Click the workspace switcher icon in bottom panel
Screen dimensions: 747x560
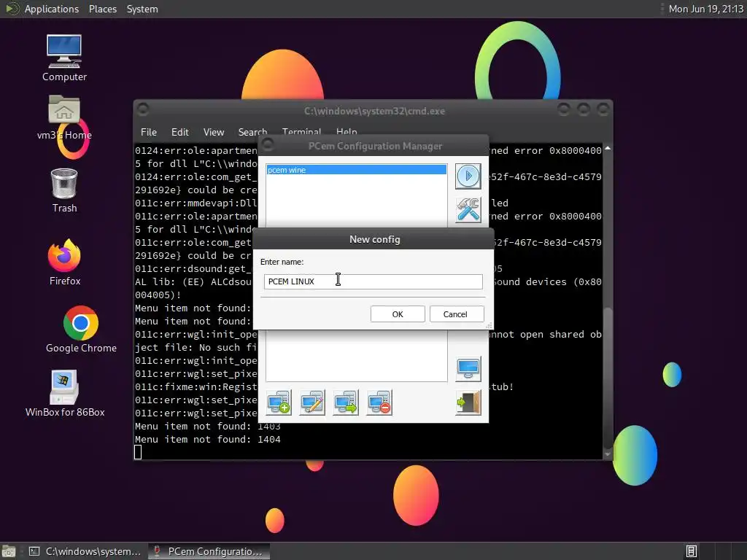tap(692, 551)
